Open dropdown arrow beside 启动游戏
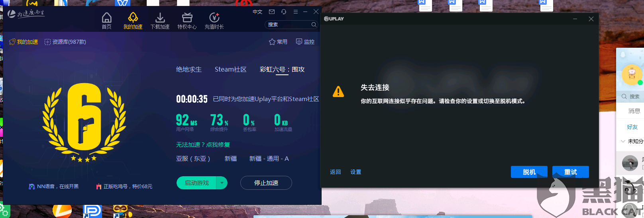This screenshot has width=644, height=218. coord(222,183)
